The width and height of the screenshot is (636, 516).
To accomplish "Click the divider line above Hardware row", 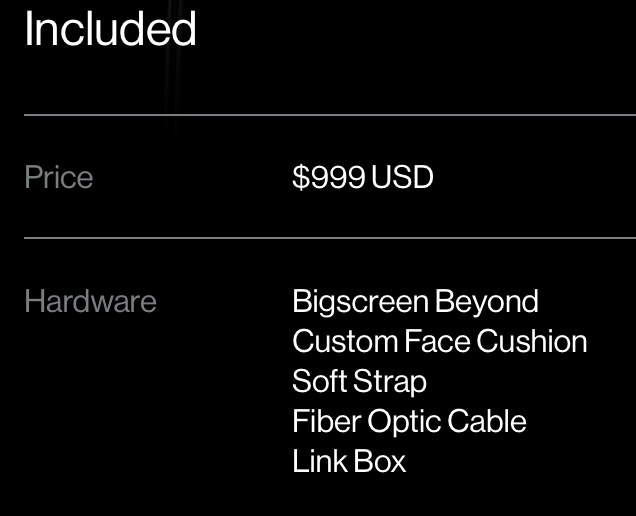I will click(x=330, y=238).
